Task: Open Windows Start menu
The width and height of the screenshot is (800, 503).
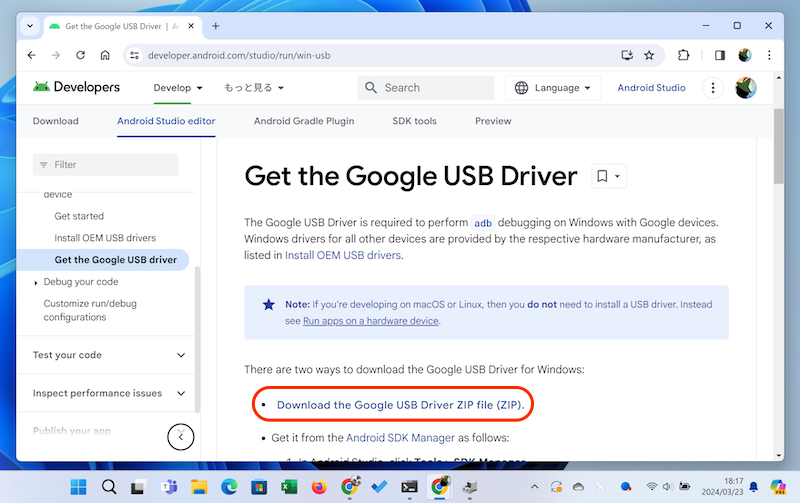Action: coord(77,487)
